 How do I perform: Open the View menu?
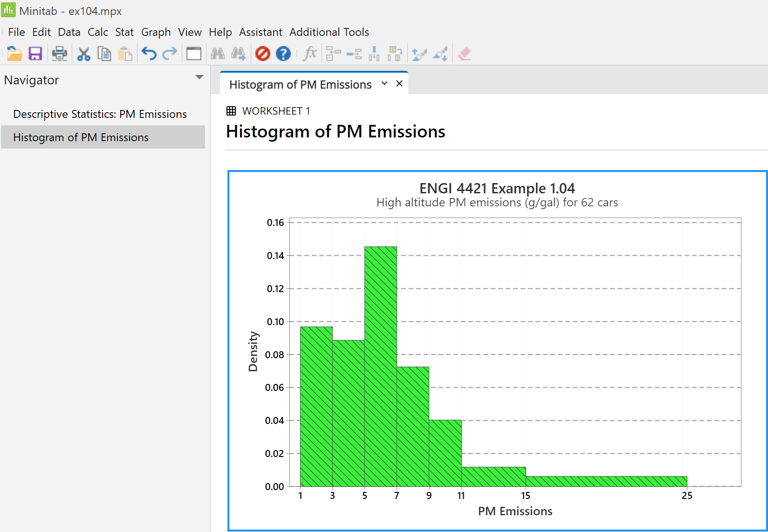click(x=190, y=32)
